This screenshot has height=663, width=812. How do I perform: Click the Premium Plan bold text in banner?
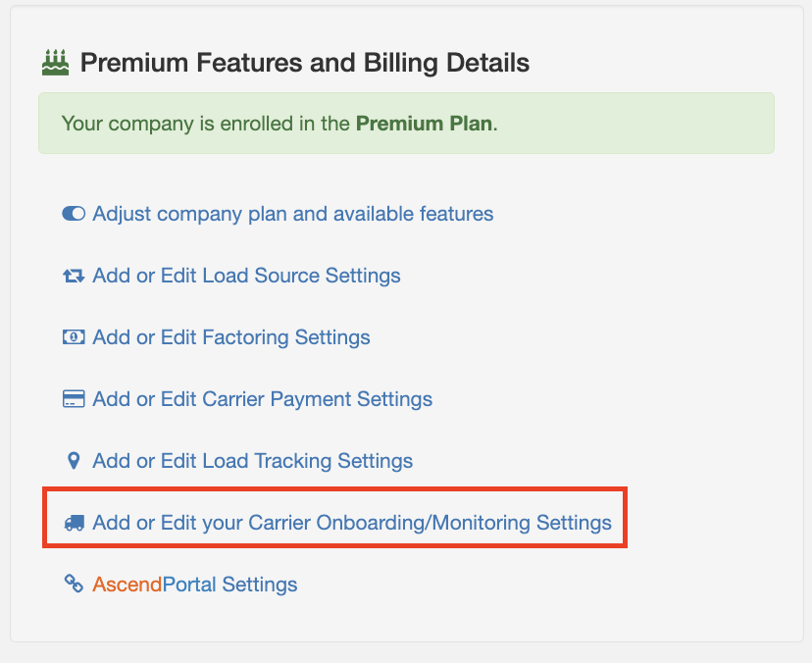[424, 124]
